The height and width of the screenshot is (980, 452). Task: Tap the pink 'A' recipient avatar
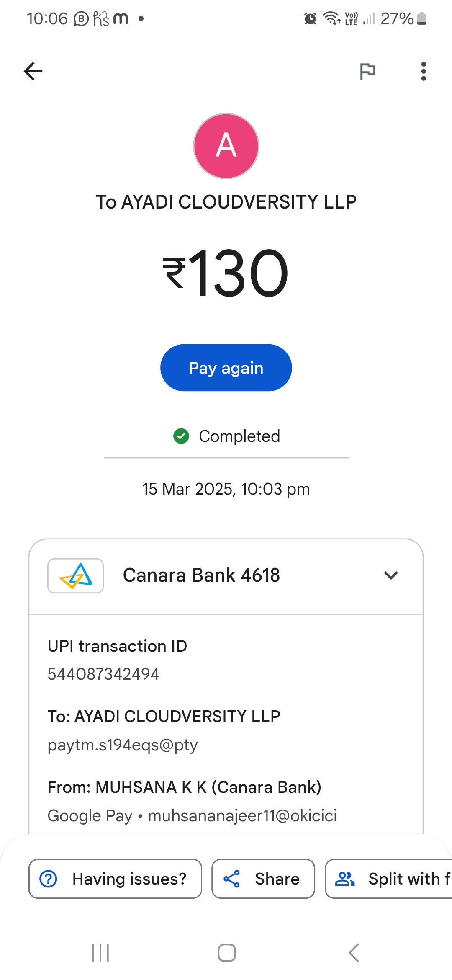[x=226, y=146]
